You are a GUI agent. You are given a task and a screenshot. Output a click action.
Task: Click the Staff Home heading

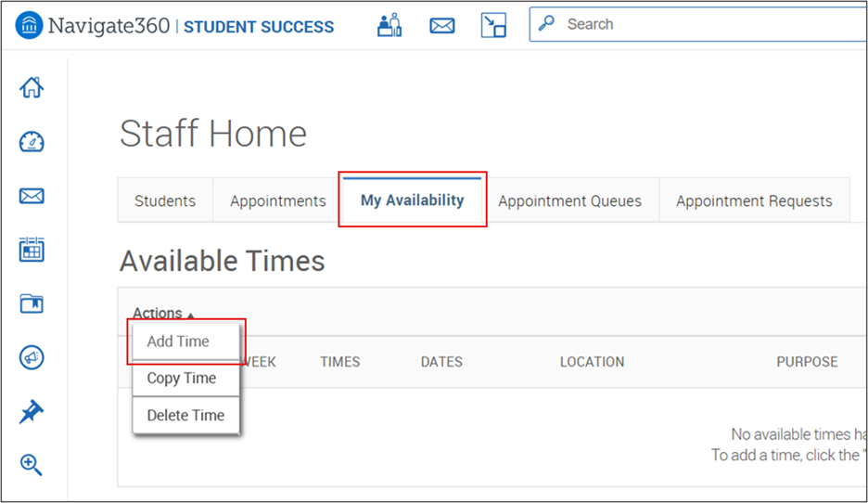213,134
